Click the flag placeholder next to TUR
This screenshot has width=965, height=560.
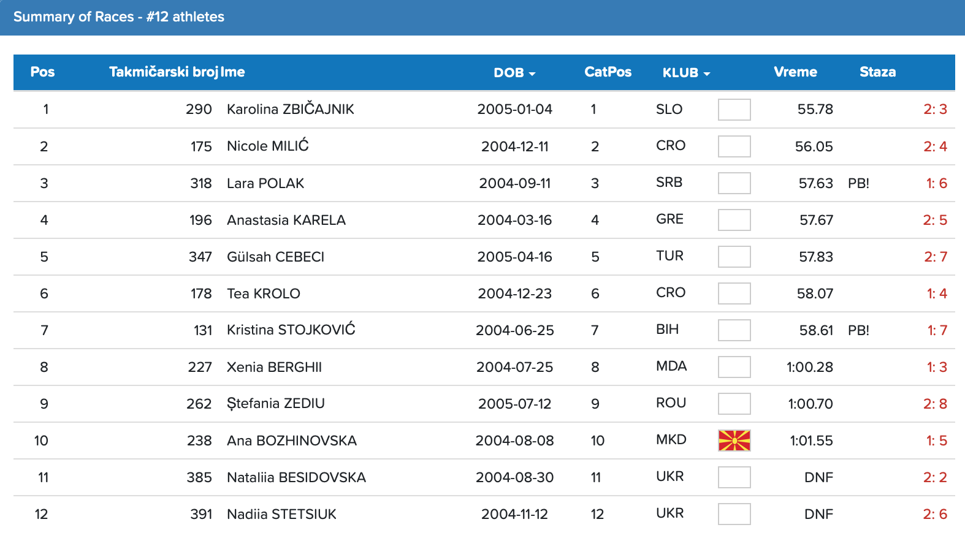[x=734, y=257]
